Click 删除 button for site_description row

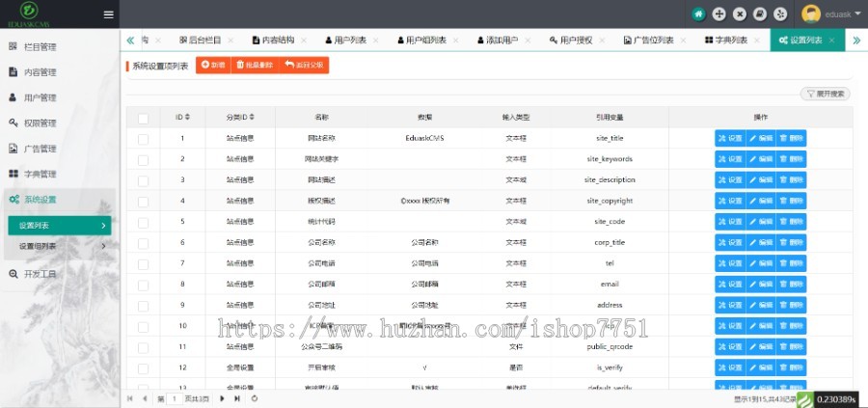(791, 180)
